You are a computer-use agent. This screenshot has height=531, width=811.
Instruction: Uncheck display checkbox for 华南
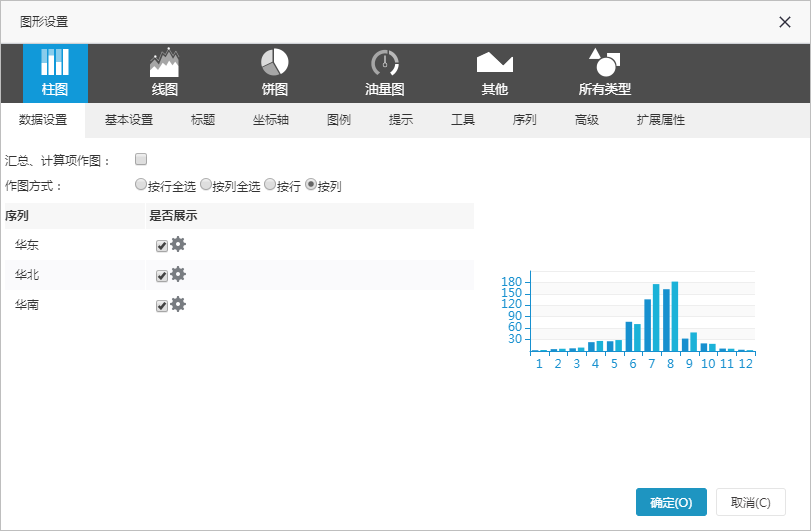(x=162, y=306)
